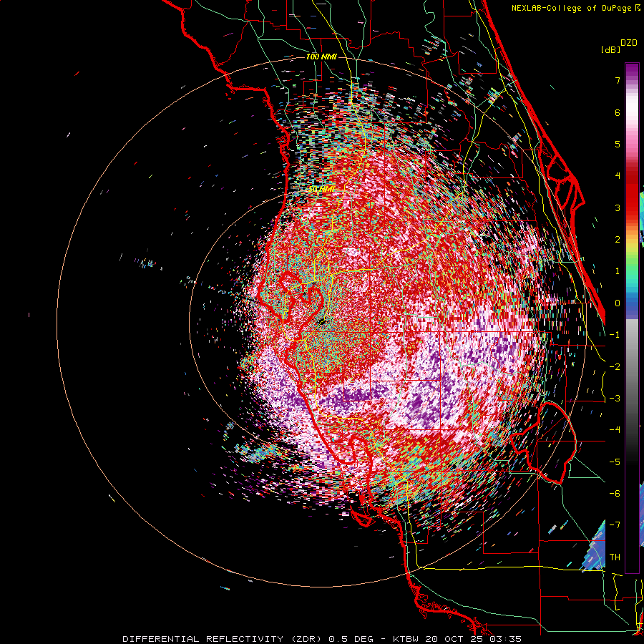The image size is (644, 644).
Task: Select the -3 dB scale label
Action: point(615,399)
